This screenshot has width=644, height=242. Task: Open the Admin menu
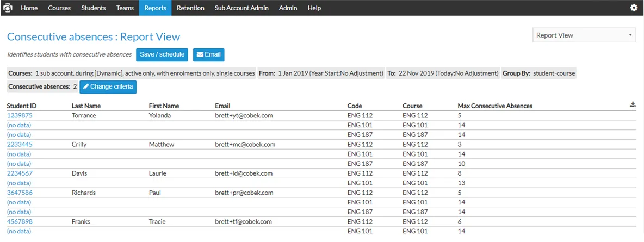[x=288, y=8]
